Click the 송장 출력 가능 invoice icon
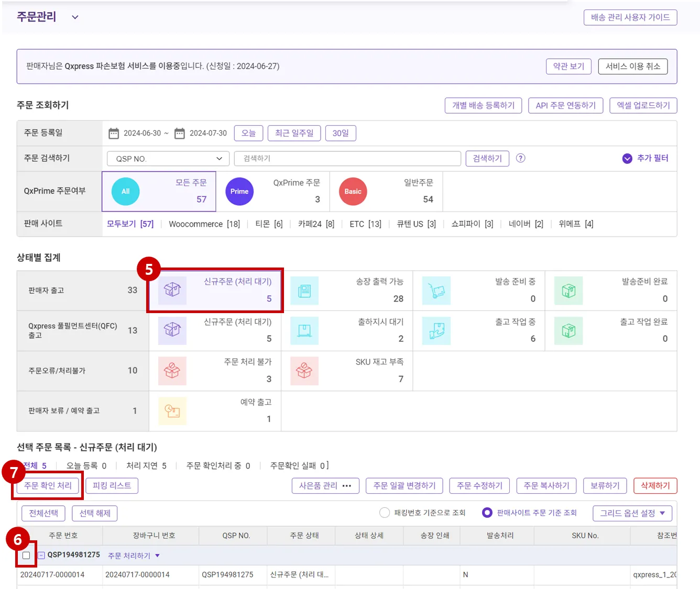The image size is (700, 589). coord(304,291)
